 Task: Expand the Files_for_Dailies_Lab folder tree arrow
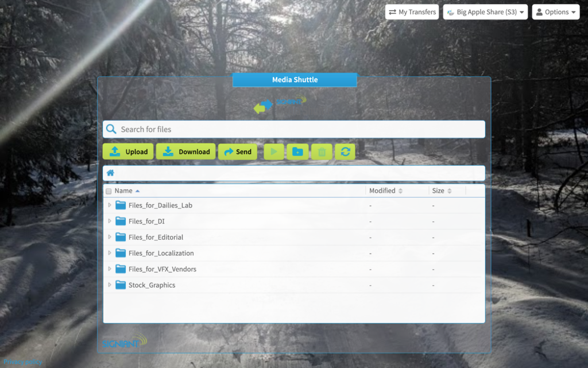pos(110,205)
